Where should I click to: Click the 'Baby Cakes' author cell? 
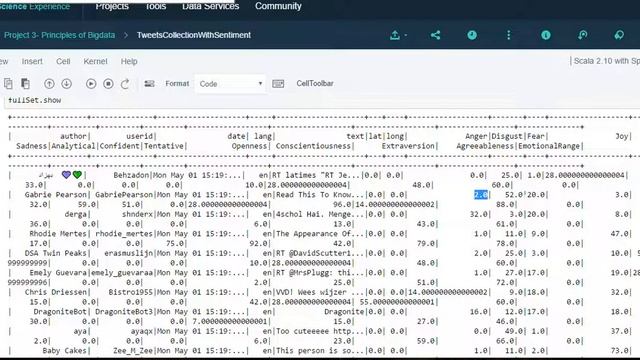(64, 351)
